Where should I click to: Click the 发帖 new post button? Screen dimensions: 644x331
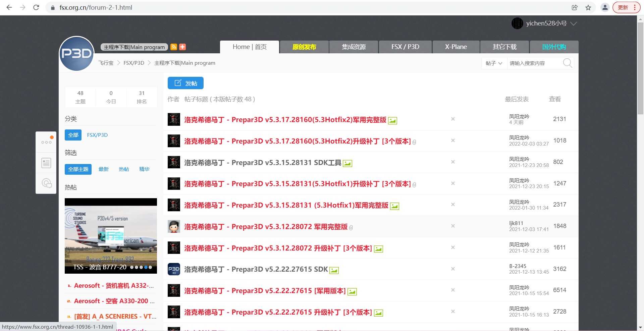pyautogui.click(x=185, y=83)
